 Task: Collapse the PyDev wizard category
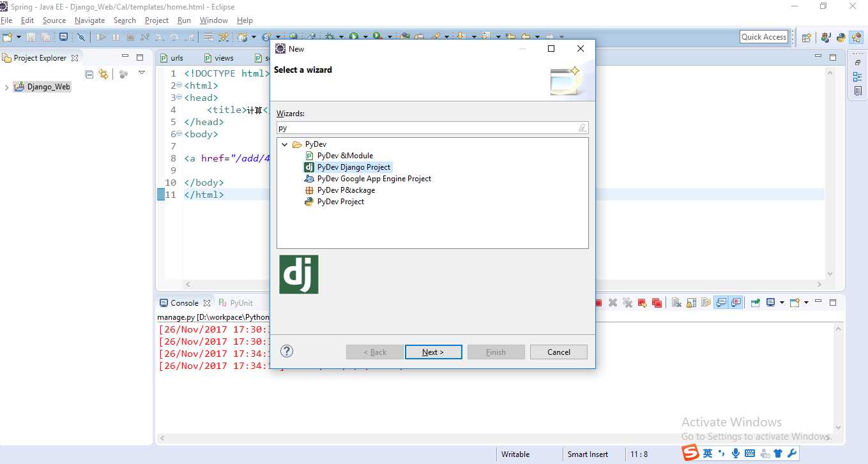(285, 144)
